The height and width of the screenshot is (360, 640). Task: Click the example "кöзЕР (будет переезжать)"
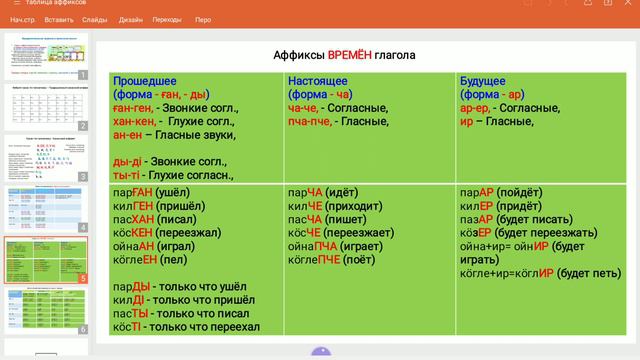click(x=529, y=233)
